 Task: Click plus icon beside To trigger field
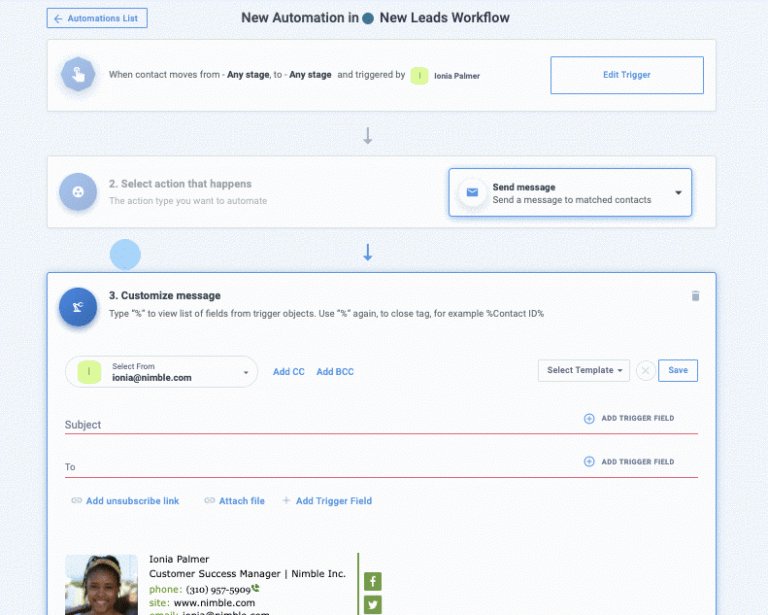[589, 462]
